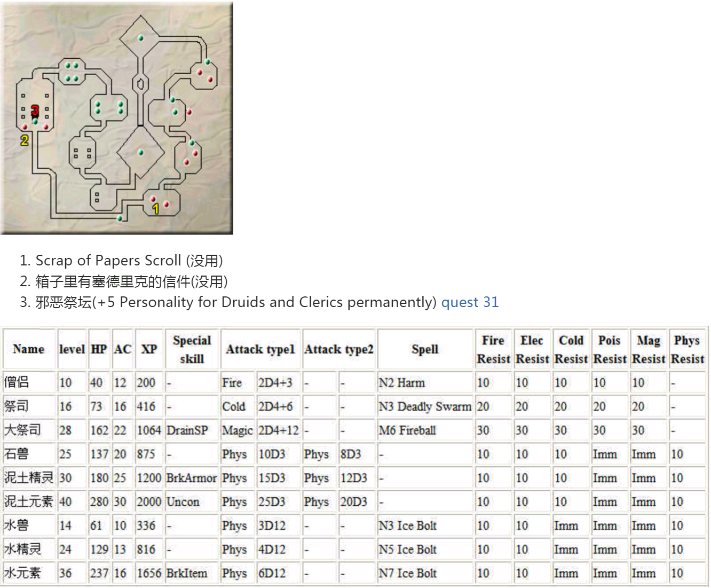Select the monster name '僧侣'
Screen dimensions: 711x588
tap(17, 382)
